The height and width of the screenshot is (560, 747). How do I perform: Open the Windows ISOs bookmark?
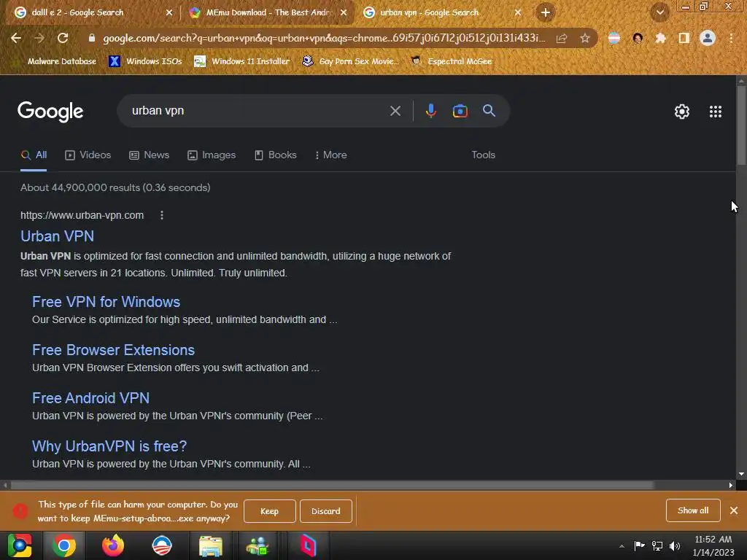(145, 61)
